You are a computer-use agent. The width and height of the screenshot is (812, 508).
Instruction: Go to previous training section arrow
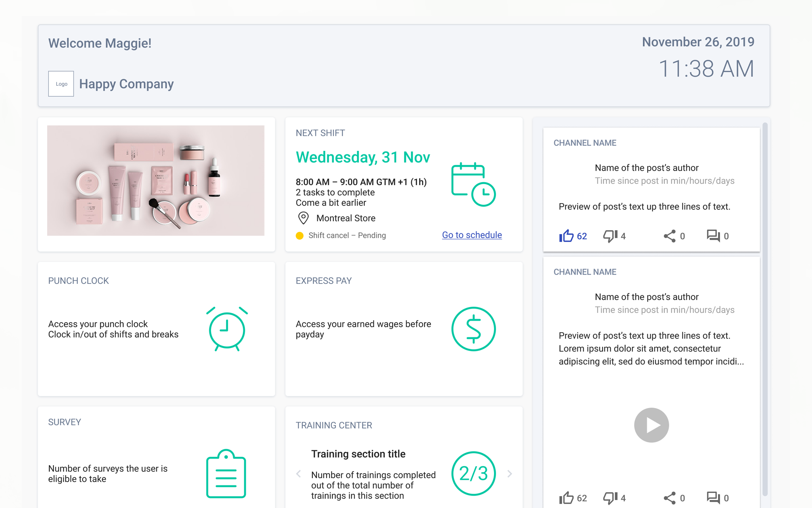[299, 473]
